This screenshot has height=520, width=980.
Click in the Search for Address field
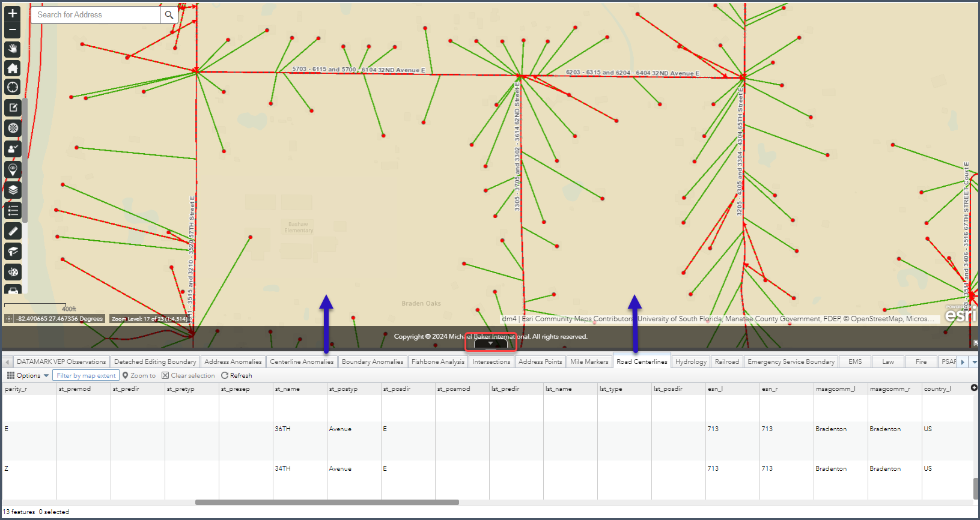[x=96, y=15]
